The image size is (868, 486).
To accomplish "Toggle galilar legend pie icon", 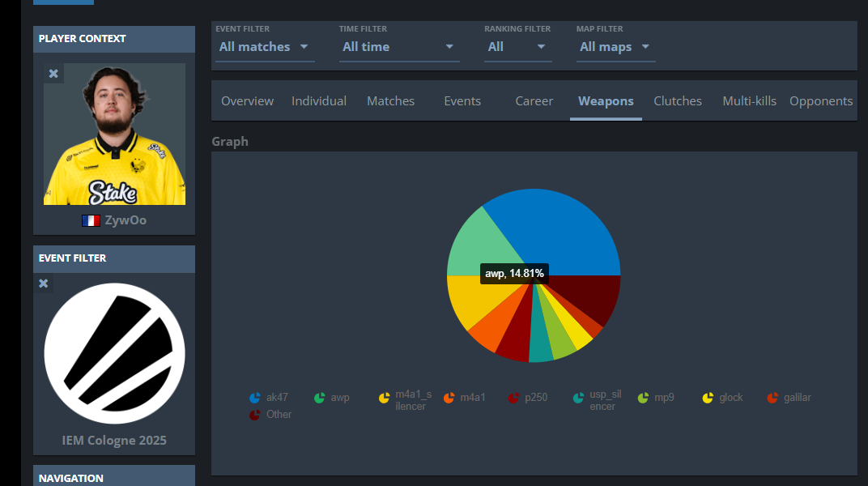I will (772, 398).
